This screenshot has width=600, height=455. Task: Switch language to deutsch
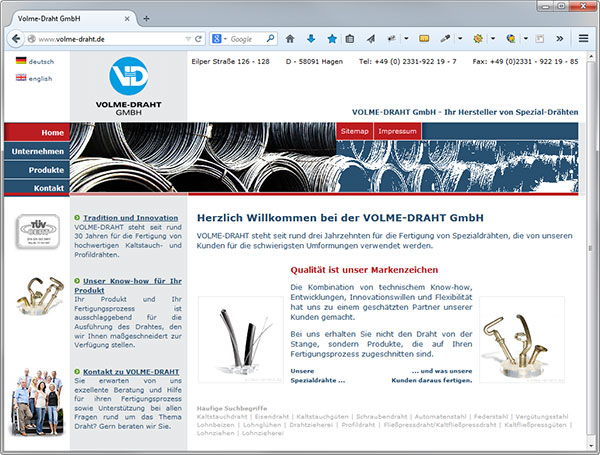[x=41, y=62]
